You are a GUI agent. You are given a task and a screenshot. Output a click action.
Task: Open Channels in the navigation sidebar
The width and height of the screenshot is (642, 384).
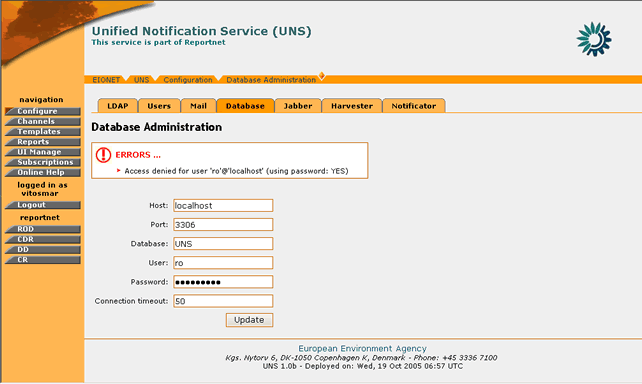tap(43, 121)
